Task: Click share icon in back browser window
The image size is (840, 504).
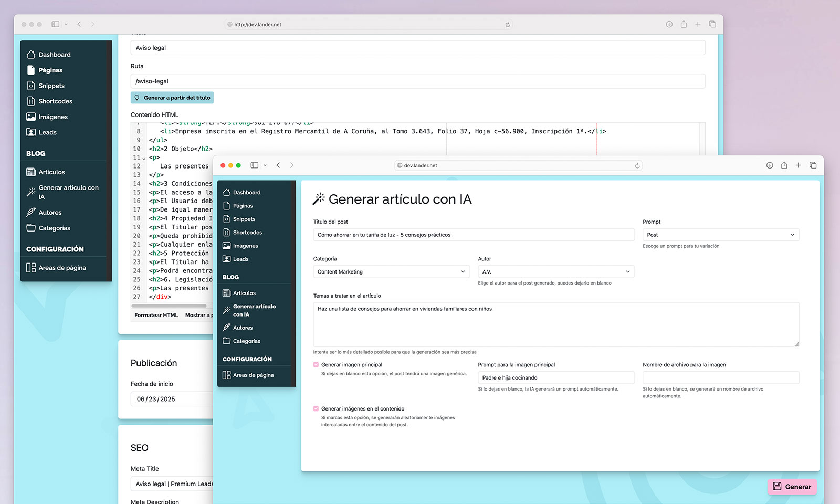Action: [684, 24]
